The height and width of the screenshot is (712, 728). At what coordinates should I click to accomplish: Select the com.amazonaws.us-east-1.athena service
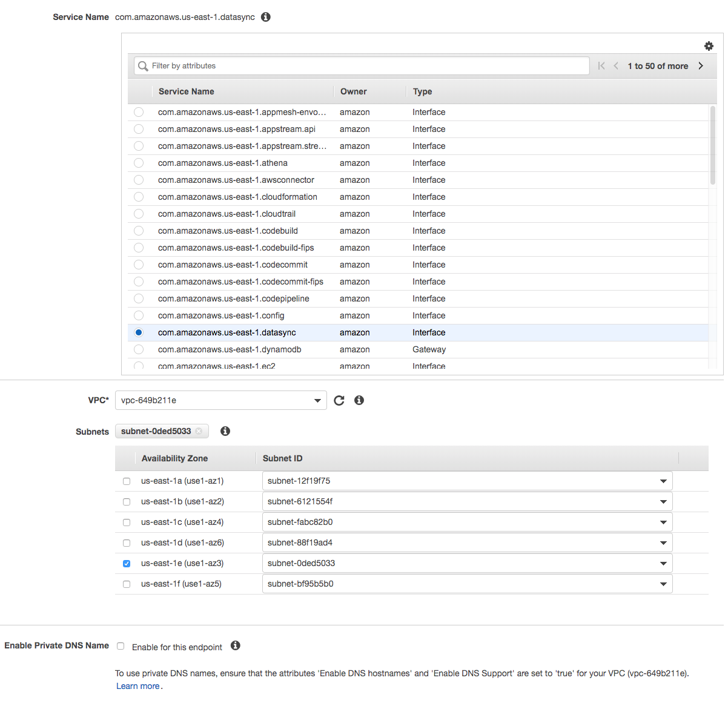click(x=138, y=163)
